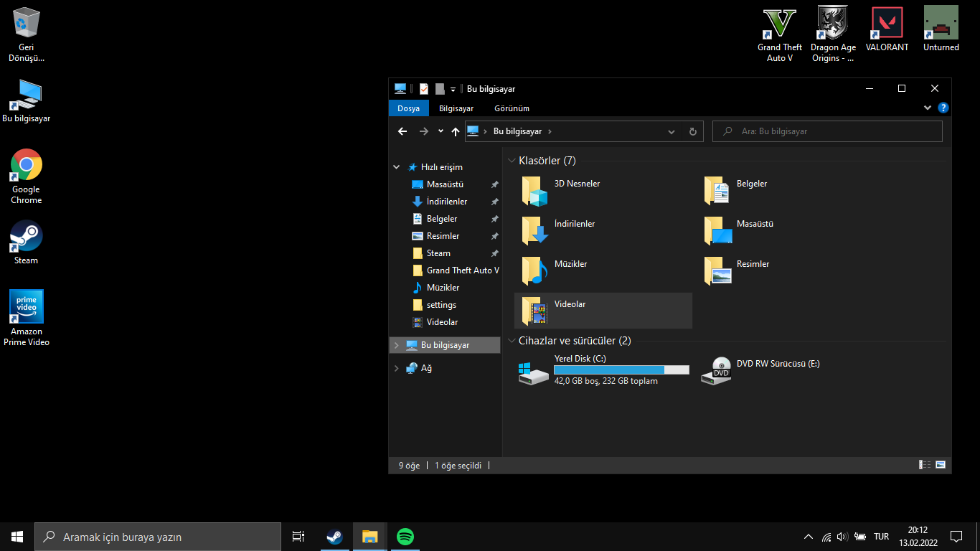
Task: Expand the Ağ tree node
Action: coord(396,368)
